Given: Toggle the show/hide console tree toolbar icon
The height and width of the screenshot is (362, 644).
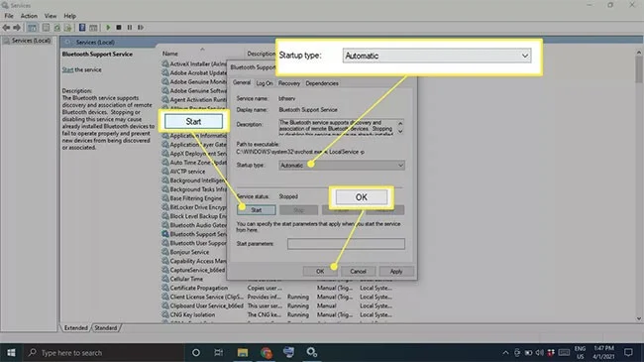Looking at the screenshot, I should (x=32, y=28).
